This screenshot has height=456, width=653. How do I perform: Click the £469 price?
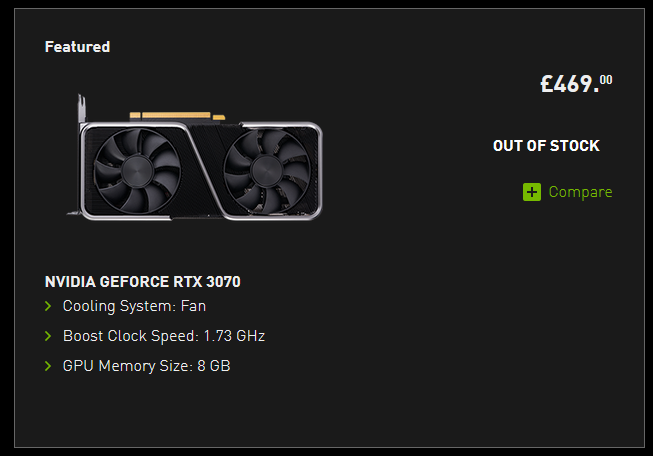click(x=570, y=84)
